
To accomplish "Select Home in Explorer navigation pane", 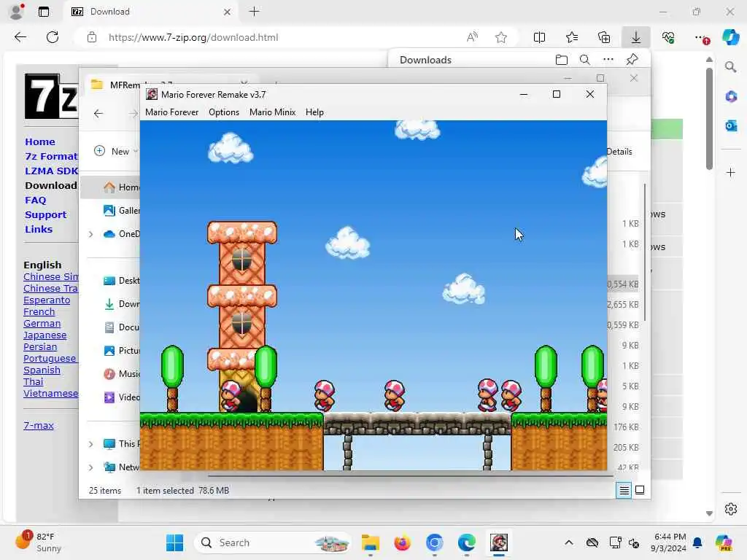I will coord(111,187).
